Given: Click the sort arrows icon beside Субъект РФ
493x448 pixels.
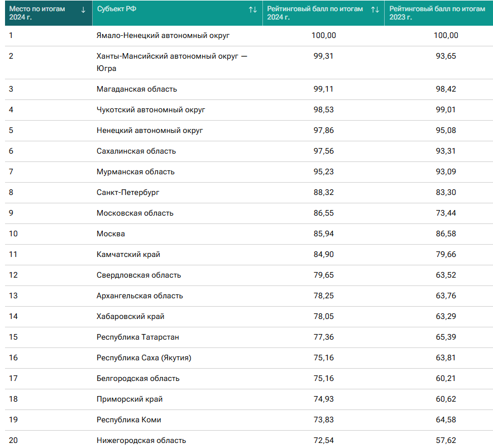Looking at the screenshot, I should (x=253, y=9).
